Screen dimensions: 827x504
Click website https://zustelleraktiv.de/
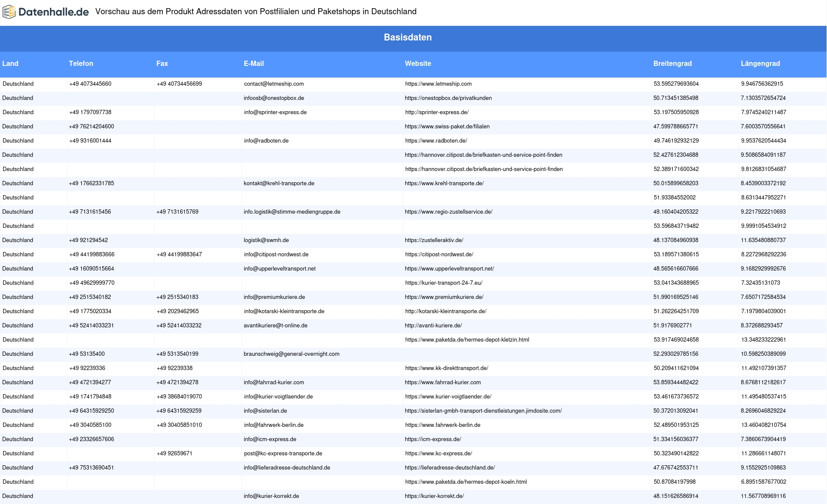(434, 240)
